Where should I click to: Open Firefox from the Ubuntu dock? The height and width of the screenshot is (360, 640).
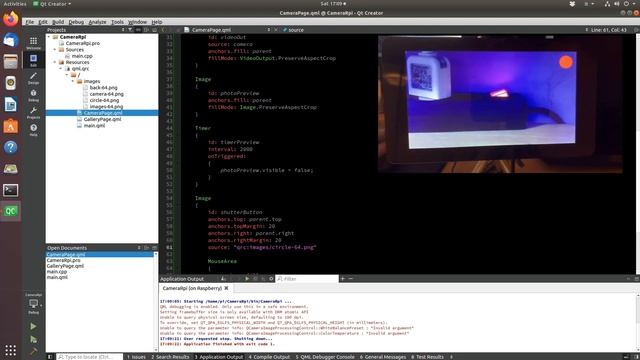(11, 19)
